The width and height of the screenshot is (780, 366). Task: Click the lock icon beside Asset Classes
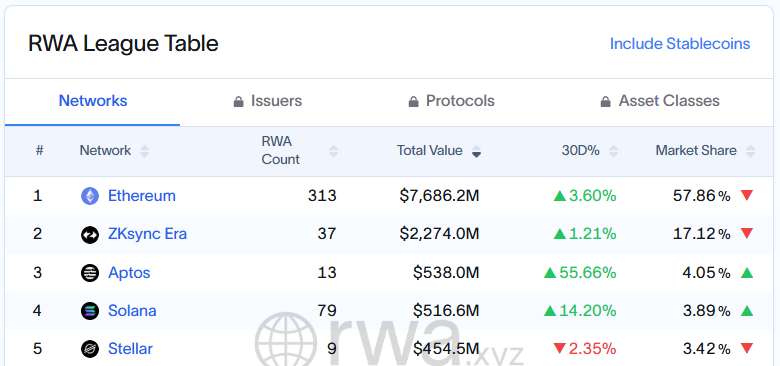[x=605, y=101]
